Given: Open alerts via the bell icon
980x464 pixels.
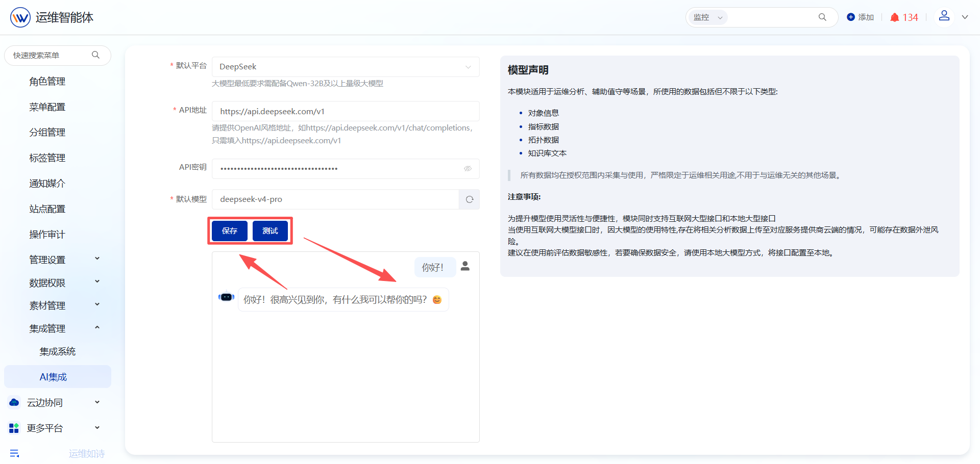Looking at the screenshot, I should (x=894, y=17).
